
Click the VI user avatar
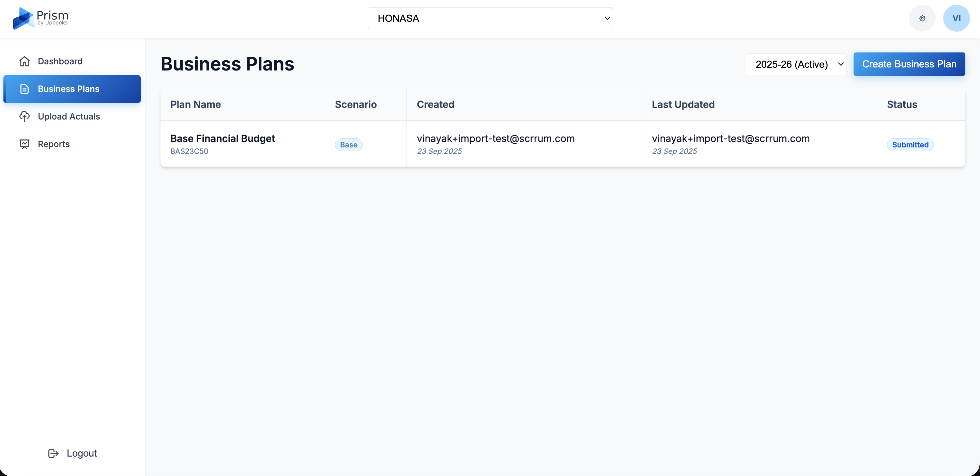(956, 18)
